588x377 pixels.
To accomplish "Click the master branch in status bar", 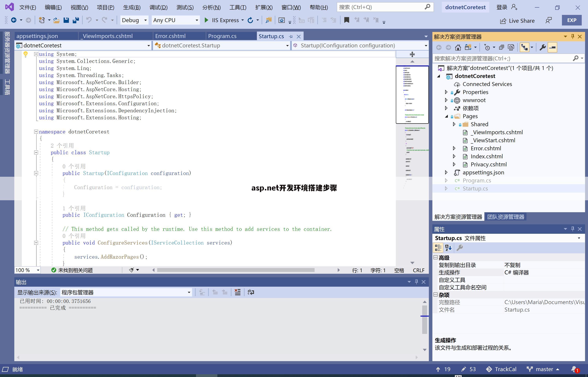I will (x=543, y=369).
